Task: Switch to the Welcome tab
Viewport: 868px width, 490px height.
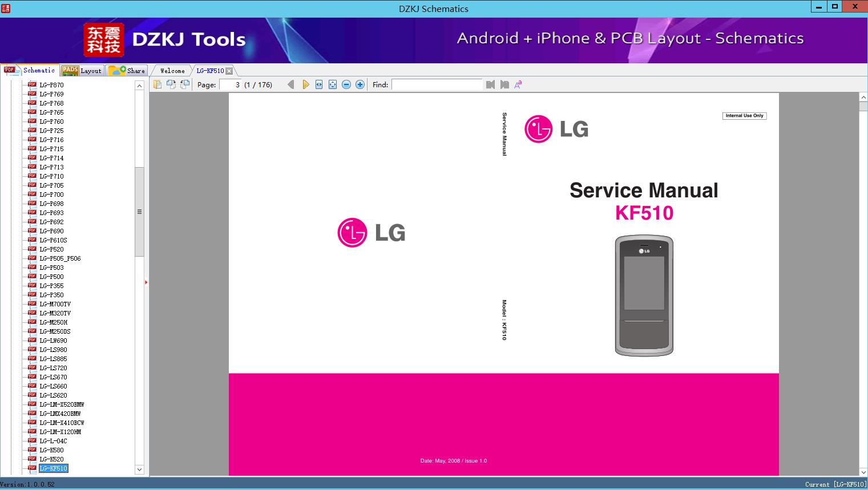Action: [172, 71]
